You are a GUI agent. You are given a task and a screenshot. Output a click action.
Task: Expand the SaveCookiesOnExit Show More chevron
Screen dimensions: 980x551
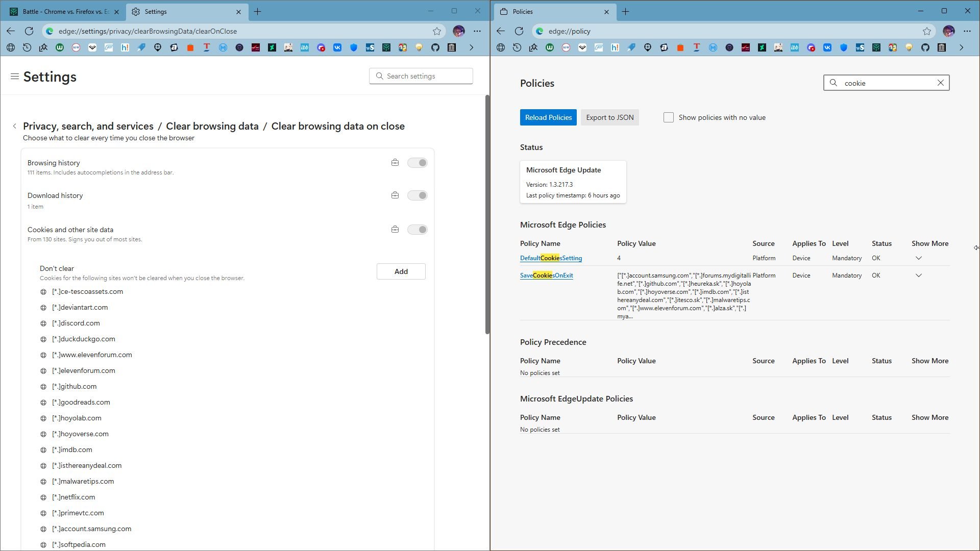pos(919,275)
